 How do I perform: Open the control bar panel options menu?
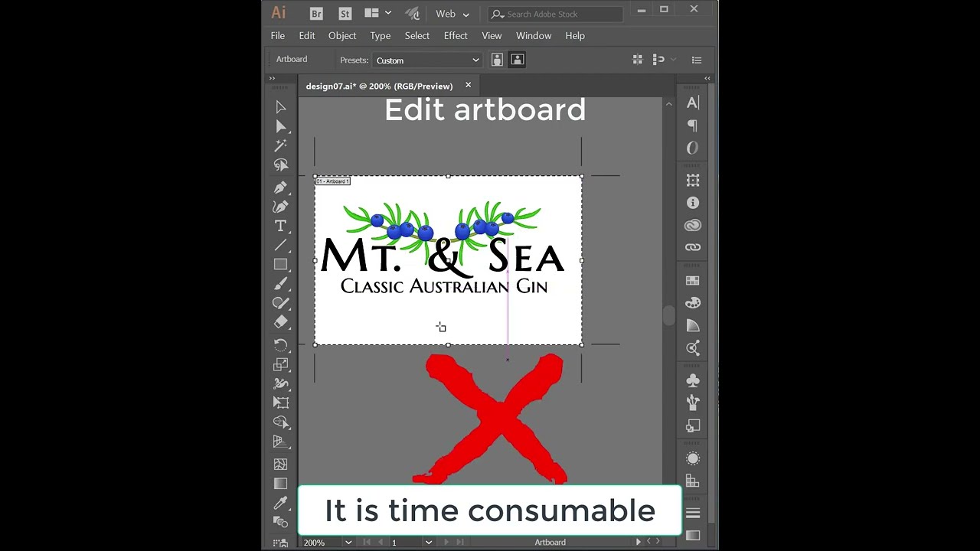697,60
